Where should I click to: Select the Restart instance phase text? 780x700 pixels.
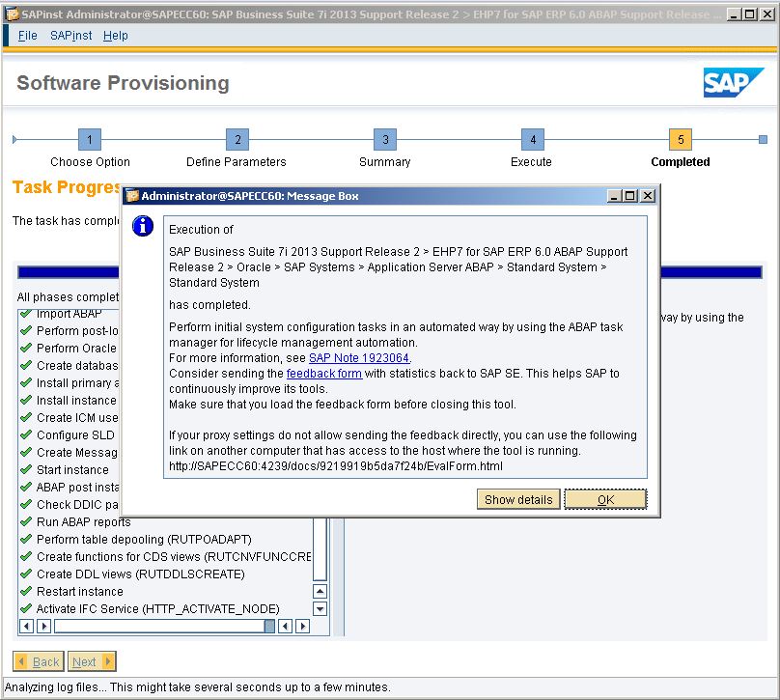click(x=79, y=592)
